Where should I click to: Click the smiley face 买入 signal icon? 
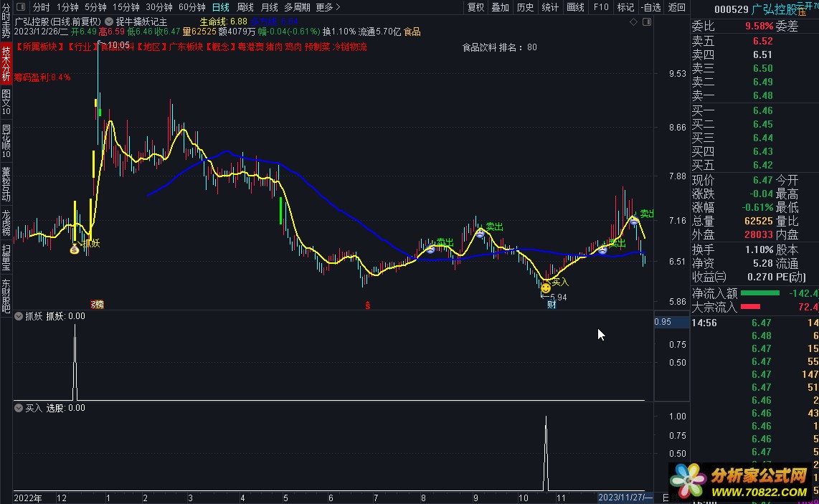pyautogui.click(x=545, y=287)
